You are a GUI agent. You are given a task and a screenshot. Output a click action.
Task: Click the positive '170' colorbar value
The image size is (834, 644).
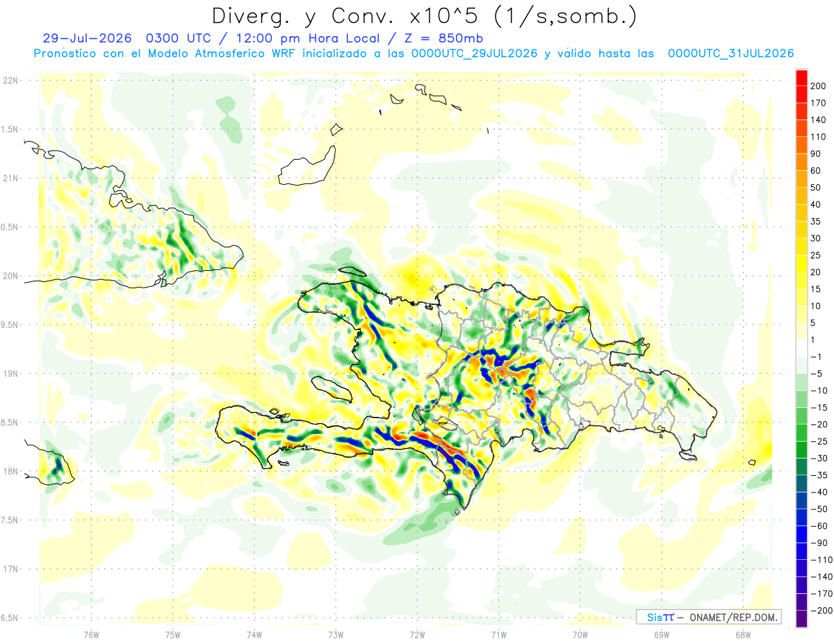pos(819,103)
